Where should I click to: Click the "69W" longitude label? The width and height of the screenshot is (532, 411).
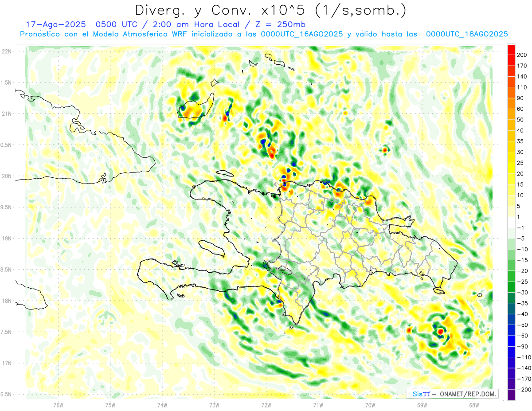(422, 405)
